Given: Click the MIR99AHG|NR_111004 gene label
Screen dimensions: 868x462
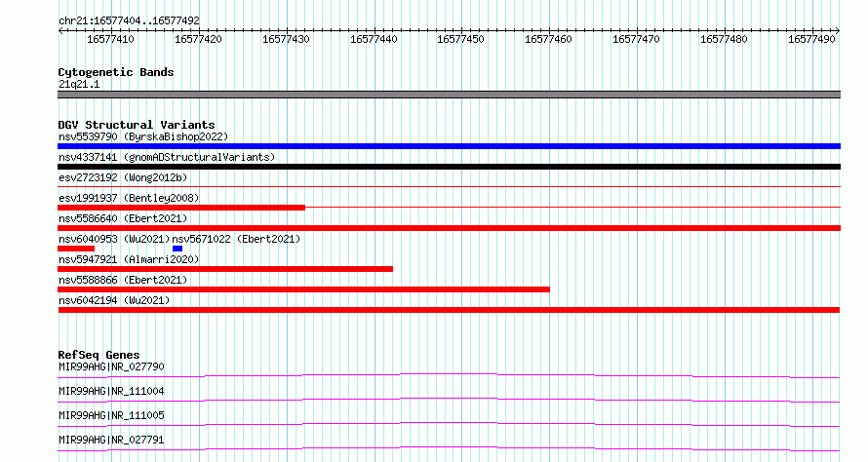Looking at the screenshot, I should 111,391.
